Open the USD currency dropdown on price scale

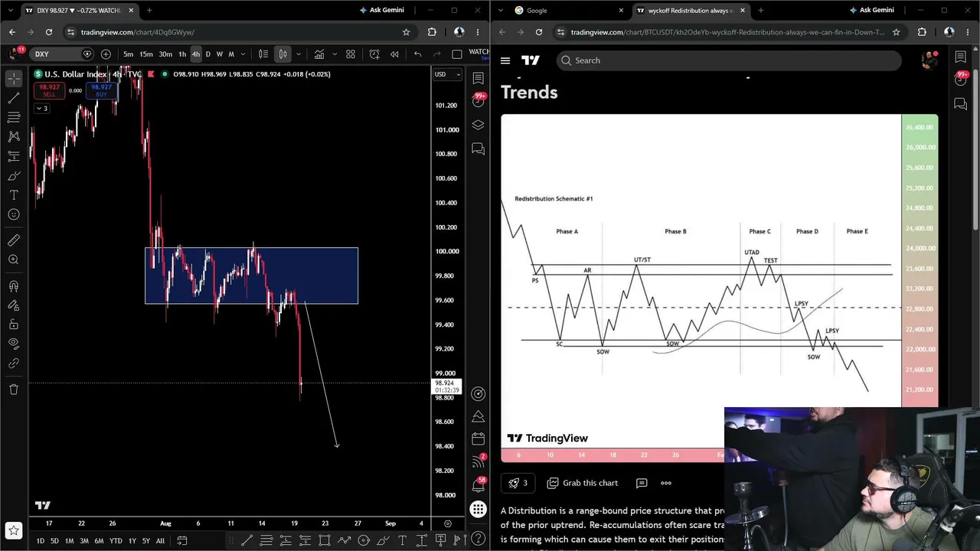[448, 74]
